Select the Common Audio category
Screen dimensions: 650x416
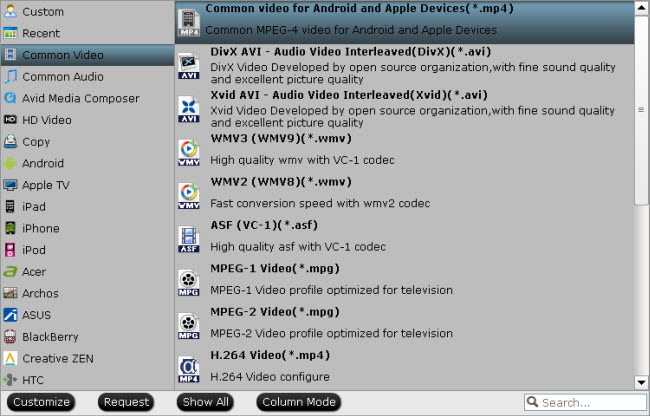coord(87,76)
